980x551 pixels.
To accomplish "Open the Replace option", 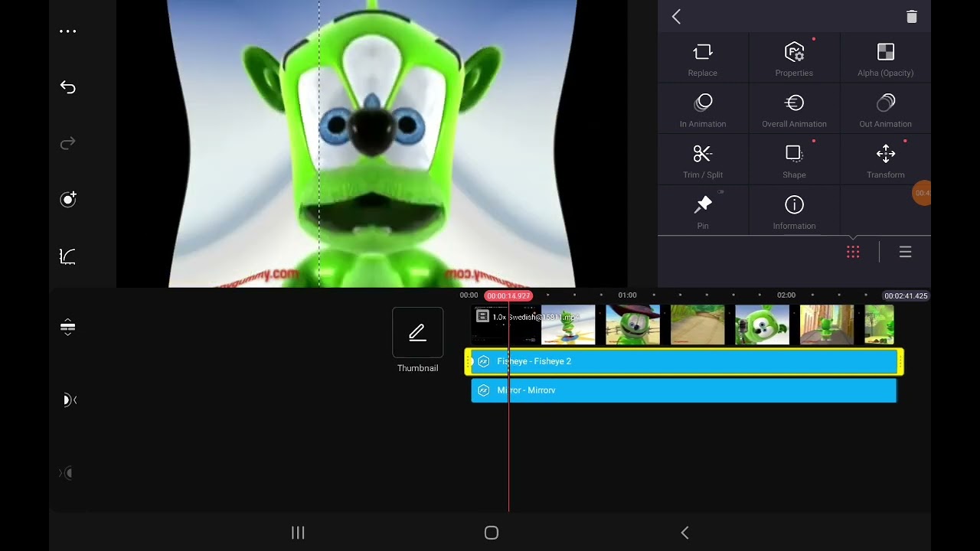I will click(x=702, y=59).
